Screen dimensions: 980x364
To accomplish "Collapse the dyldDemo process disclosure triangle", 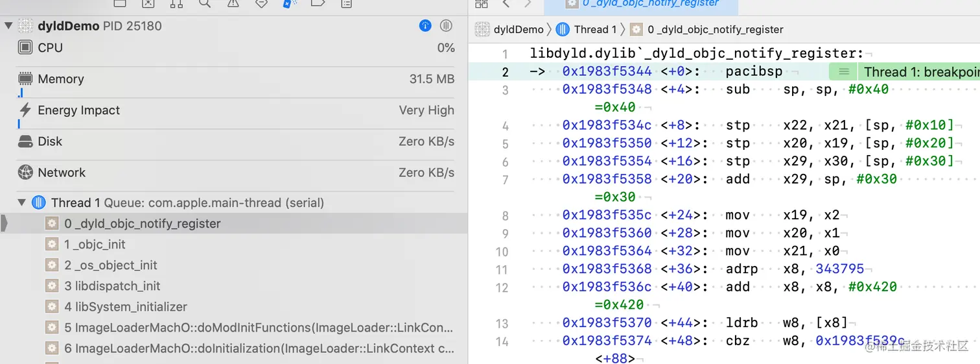I will [x=8, y=26].
